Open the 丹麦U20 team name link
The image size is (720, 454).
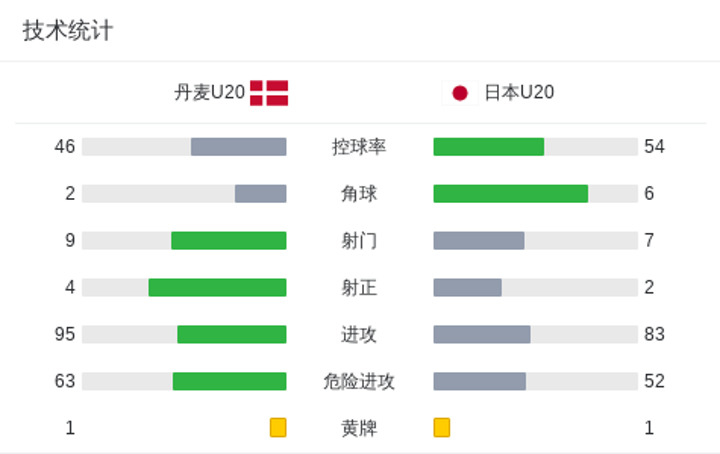tap(209, 93)
